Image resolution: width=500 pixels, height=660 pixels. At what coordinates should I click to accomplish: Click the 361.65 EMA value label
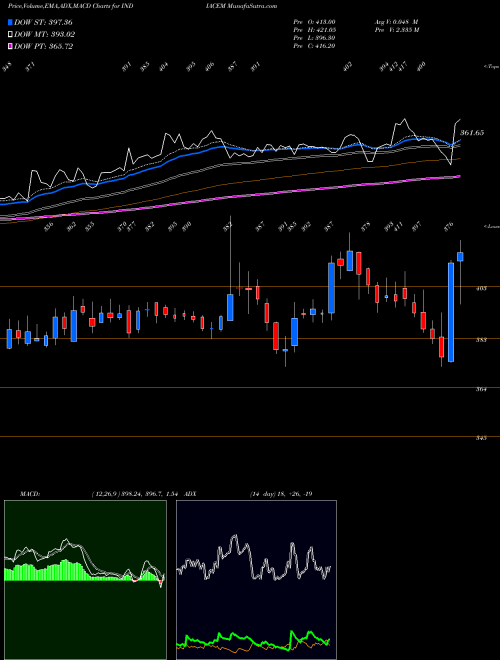[x=472, y=133]
